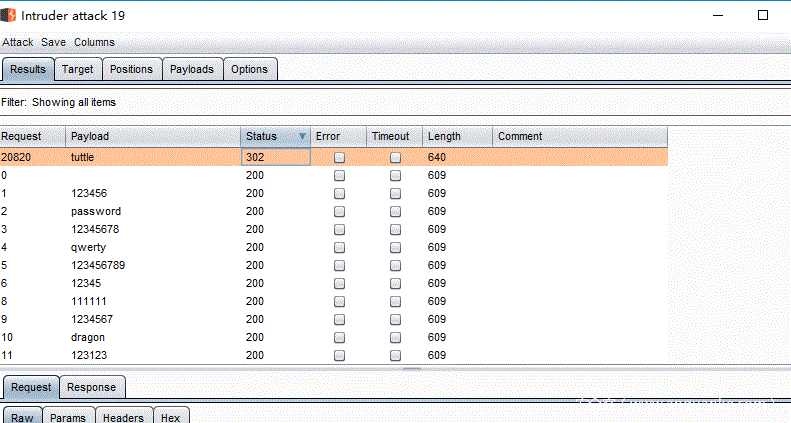Sort results by Length column header
791x423 pixels.
coord(457,136)
